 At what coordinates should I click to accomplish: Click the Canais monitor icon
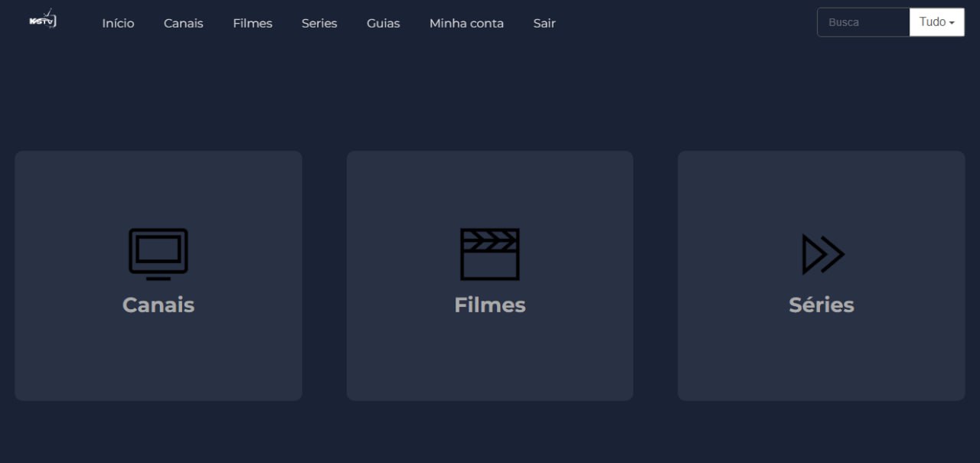[x=158, y=254]
